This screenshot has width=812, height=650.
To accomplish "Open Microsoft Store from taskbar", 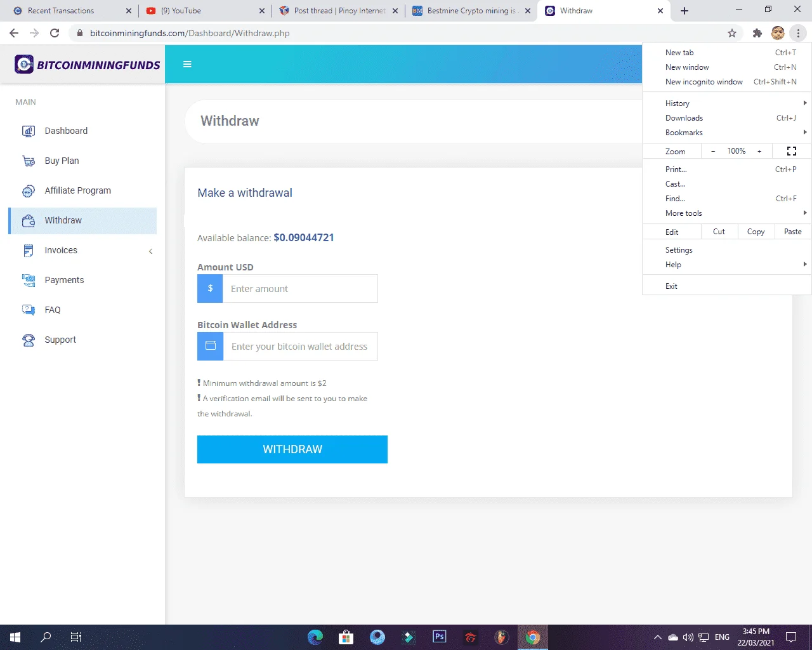I will coord(346,637).
